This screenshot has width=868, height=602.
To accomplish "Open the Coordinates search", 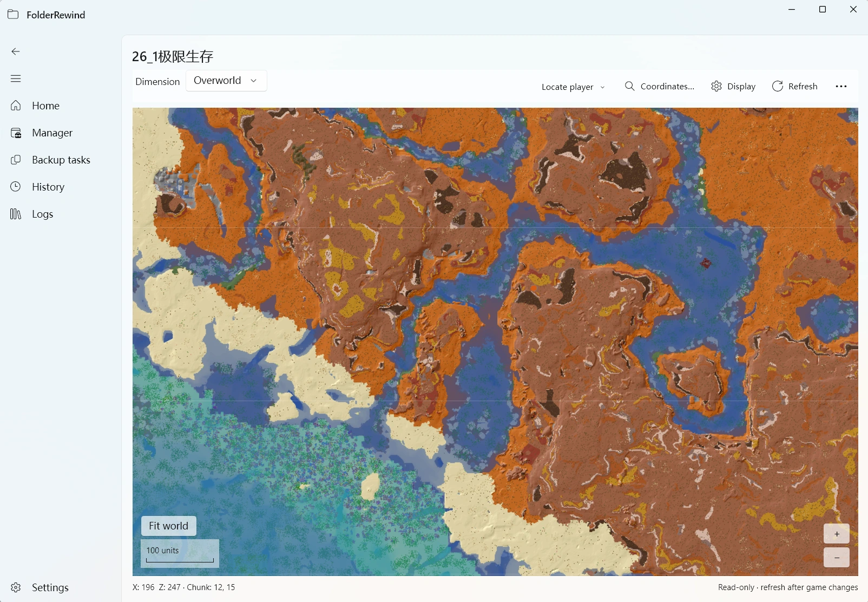I will [x=659, y=86].
